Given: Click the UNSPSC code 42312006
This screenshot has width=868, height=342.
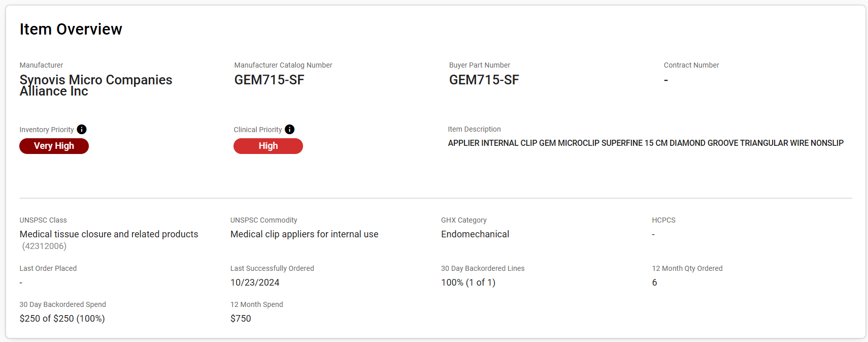Looking at the screenshot, I should click(x=44, y=246).
